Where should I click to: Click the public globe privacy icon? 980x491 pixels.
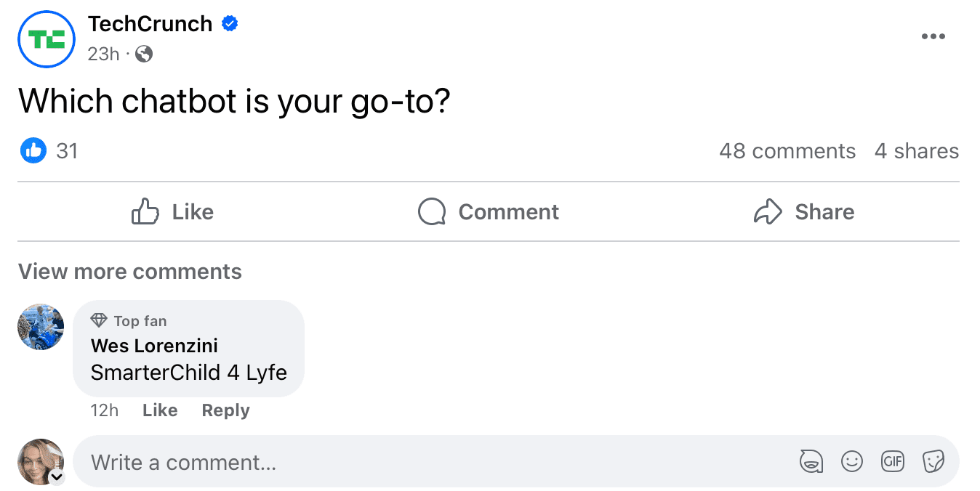142,54
